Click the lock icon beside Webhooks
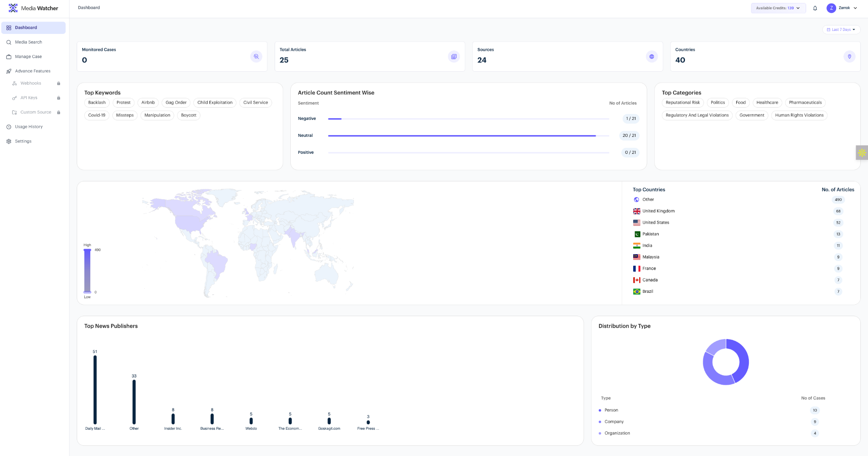Viewport: 868px width, 456px height. 58,83
